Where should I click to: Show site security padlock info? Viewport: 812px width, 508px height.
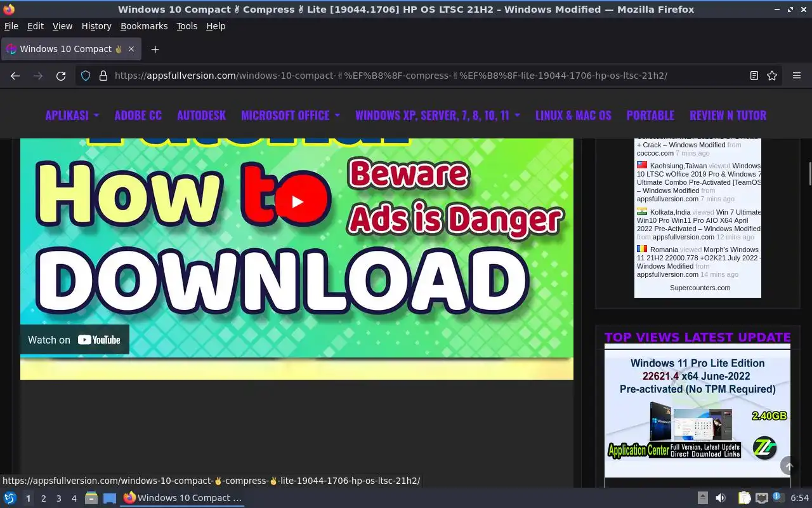click(x=103, y=76)
